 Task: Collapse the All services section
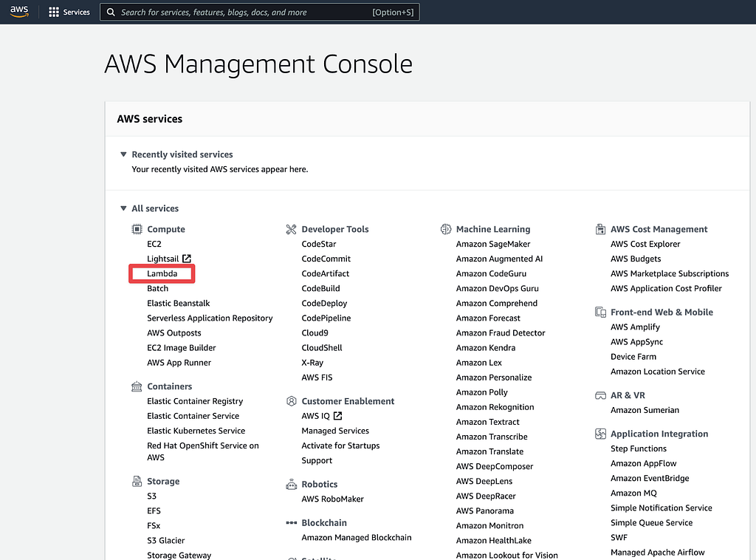123,208
